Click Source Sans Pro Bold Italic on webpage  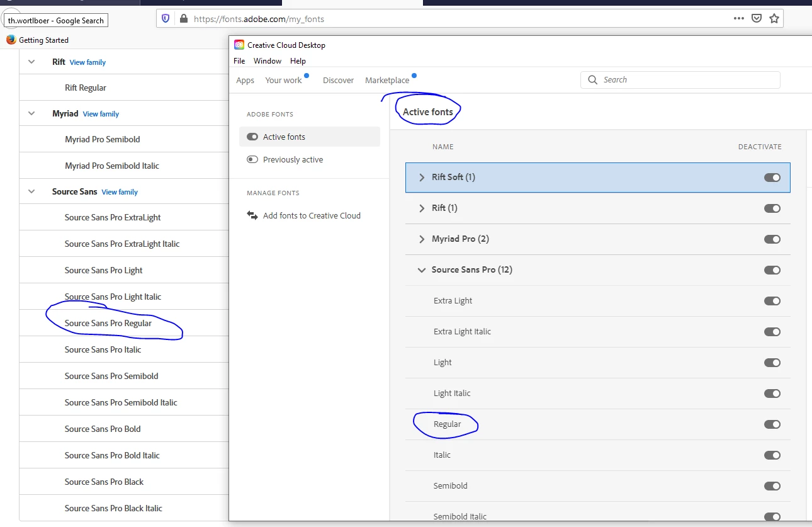coord(112,455)
